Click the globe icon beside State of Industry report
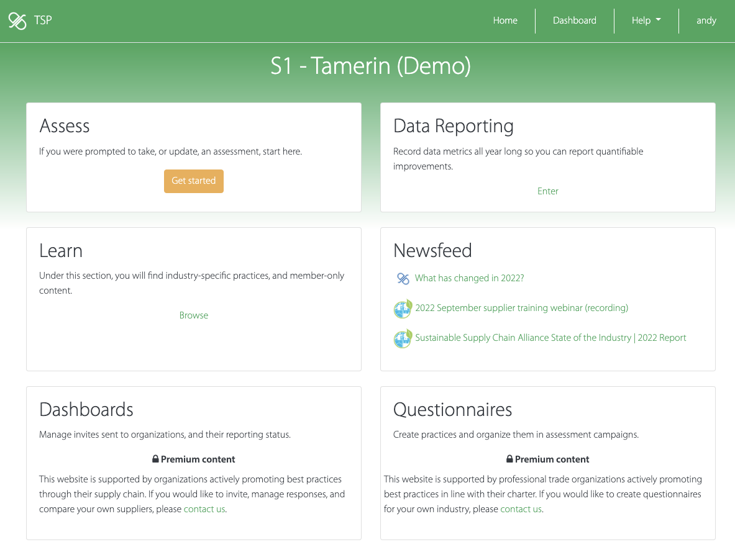 (x=403, y=338)
